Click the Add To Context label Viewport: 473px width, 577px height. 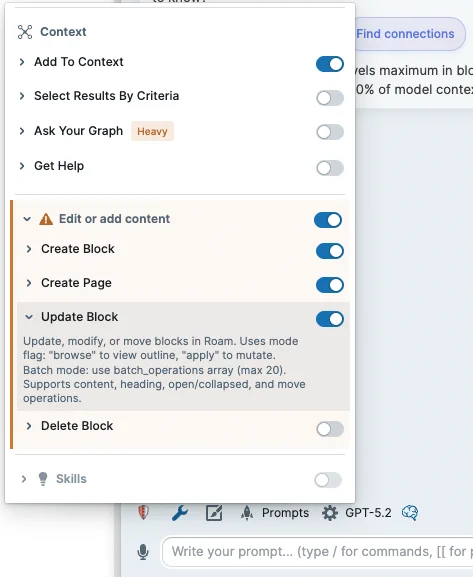(x=79, y=62)
